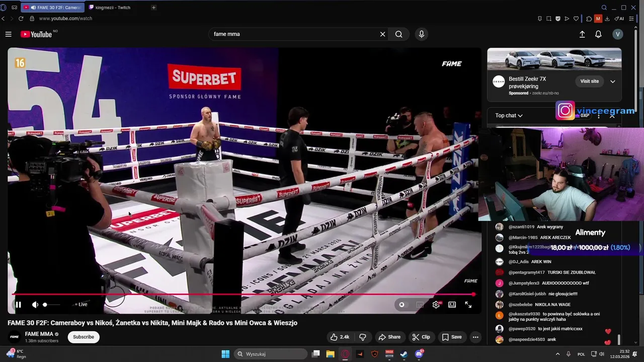This screenshot has height=362, width=644.
Task: Click Visit site on Zeekr ad
Action: tap(590, 81)
